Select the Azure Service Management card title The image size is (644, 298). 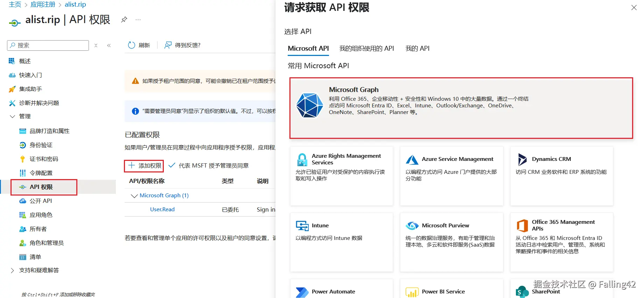(458, 159)
